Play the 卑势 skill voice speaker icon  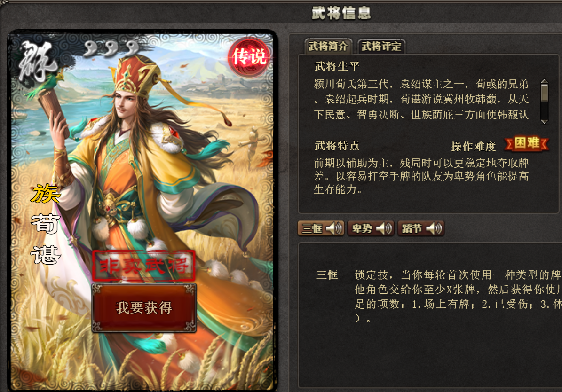click(x=384, y=228)
